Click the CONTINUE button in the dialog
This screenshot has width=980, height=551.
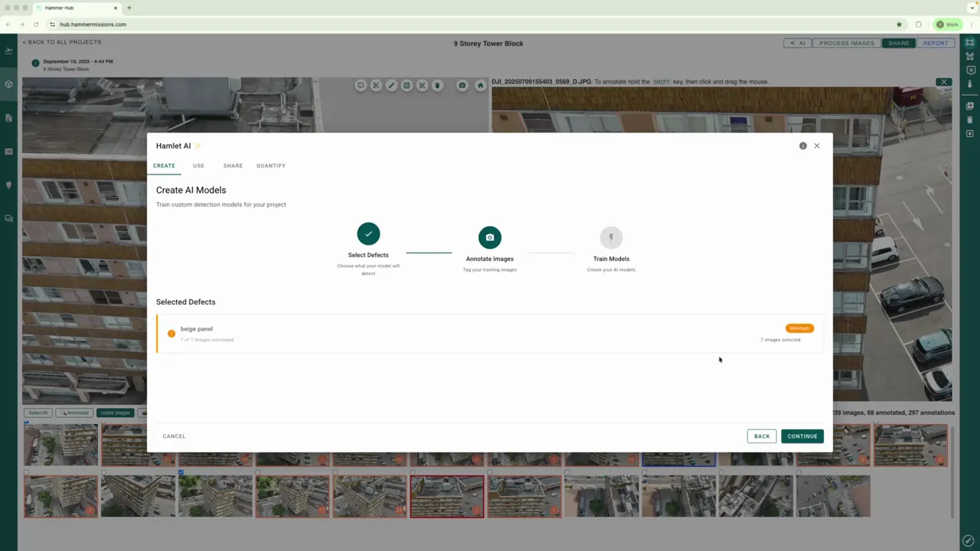click(x=802, y=435)
